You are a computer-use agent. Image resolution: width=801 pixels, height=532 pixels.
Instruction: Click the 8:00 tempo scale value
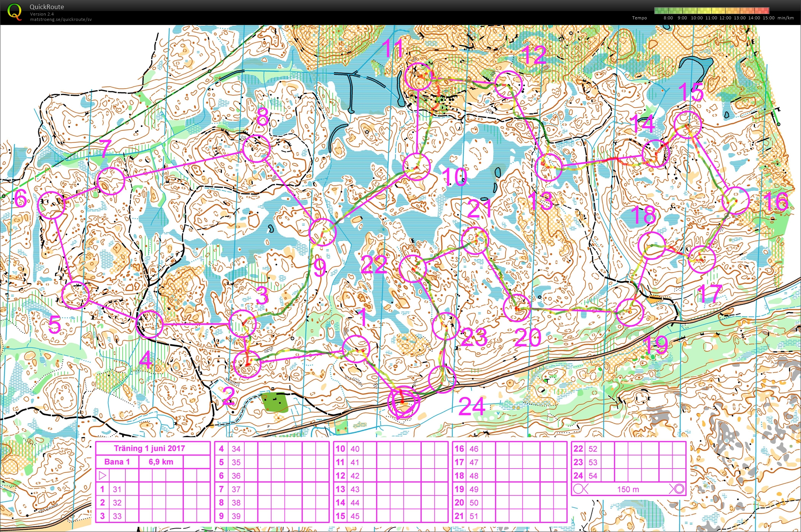click(x=668, y=18)
